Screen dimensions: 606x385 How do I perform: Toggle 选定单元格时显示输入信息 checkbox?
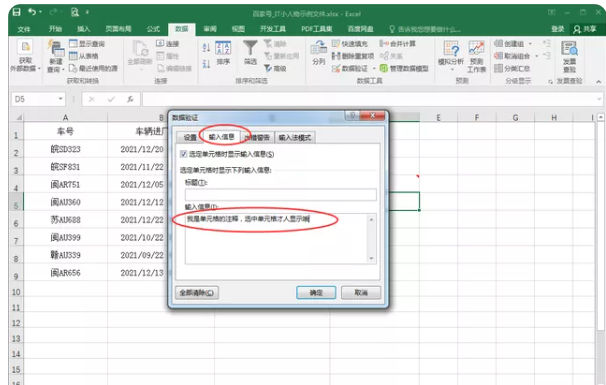tap(184, 154)
